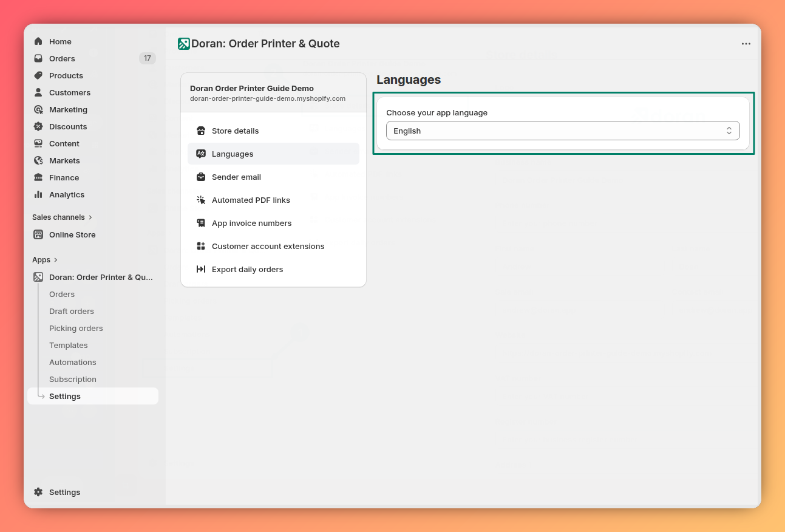
Task: Click the Markets label in sidebar
Action: coord(64,160)
